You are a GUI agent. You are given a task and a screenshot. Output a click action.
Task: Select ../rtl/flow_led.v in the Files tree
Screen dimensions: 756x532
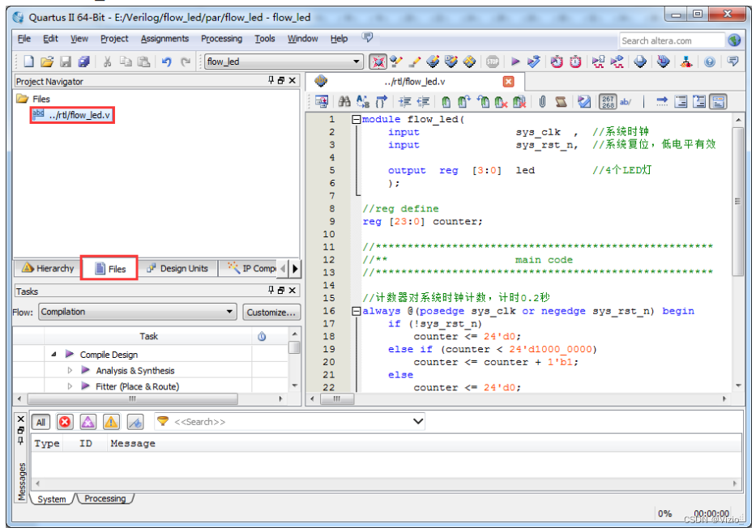[x=72, y=115]
